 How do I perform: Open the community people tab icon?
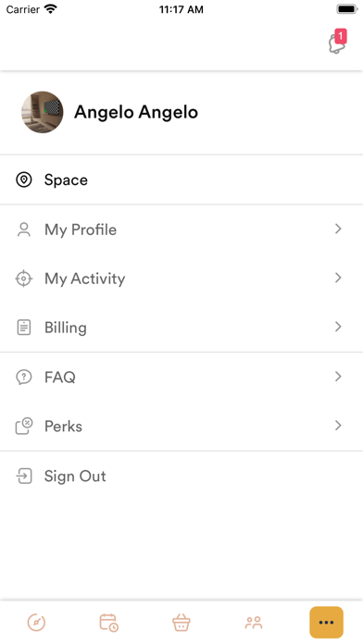[254, 623]
